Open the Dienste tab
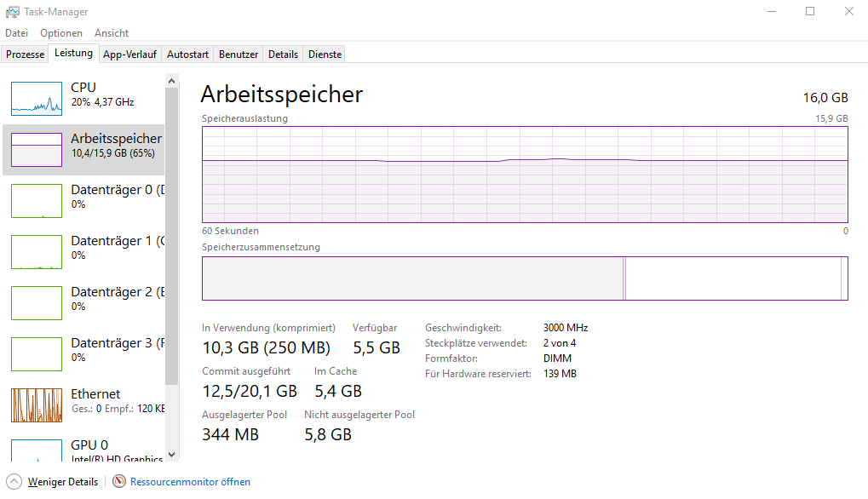868x499 pixels. click(x=325, y=54)
